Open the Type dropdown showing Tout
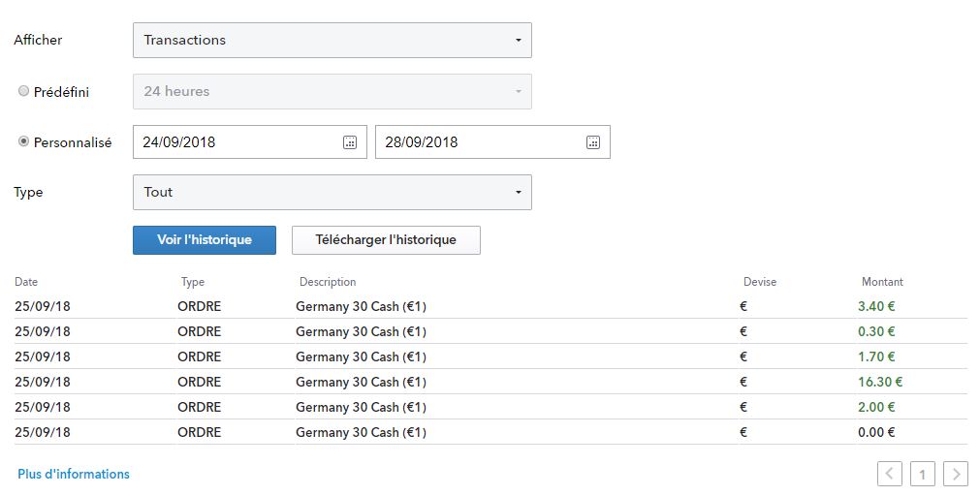 332,192
